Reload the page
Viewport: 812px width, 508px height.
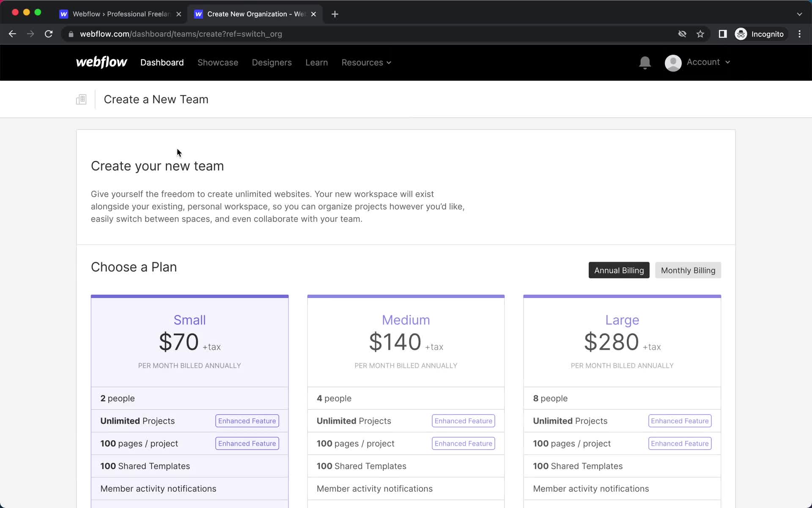click(x=49, y=34)
